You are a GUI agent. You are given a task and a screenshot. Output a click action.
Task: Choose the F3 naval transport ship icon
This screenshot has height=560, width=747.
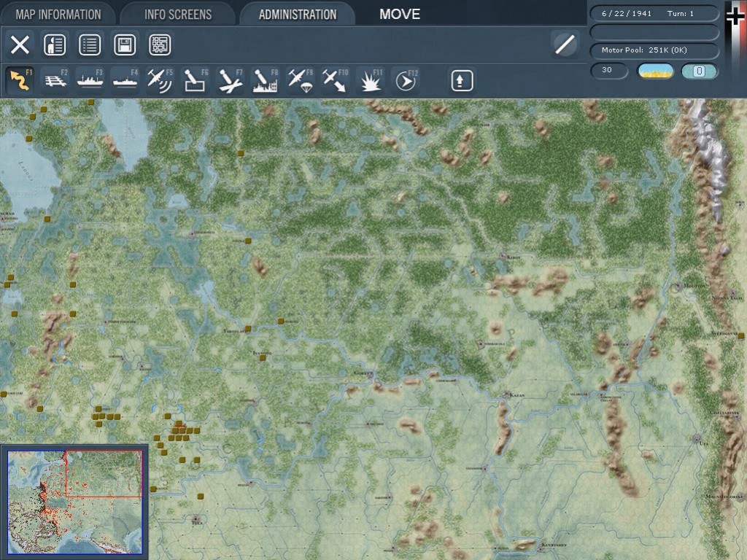click(x=90, y=79)
